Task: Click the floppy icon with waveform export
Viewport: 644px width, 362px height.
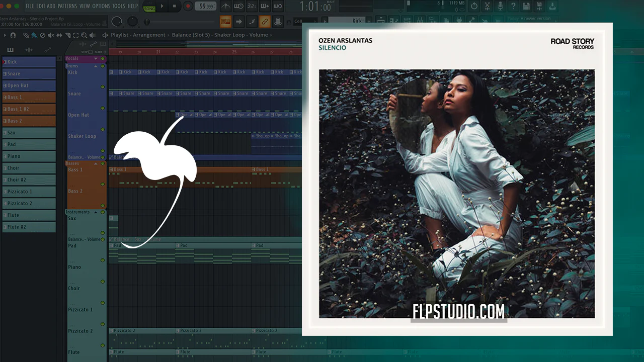Action: click(539, 6)
